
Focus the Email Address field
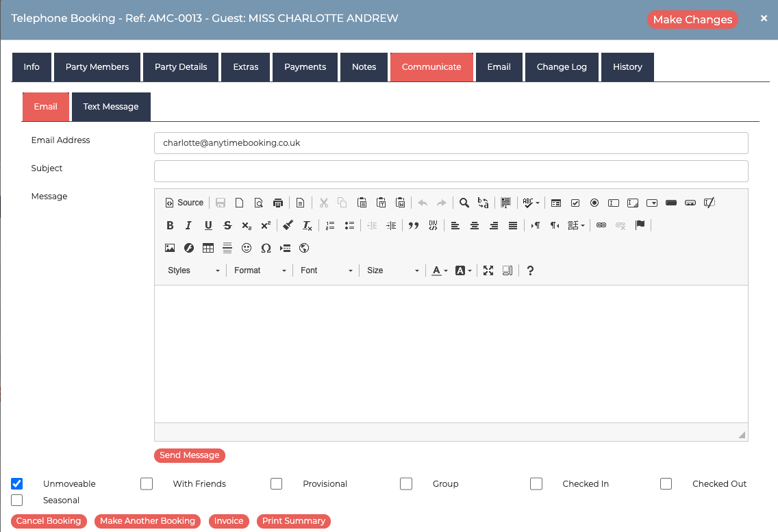451,143
